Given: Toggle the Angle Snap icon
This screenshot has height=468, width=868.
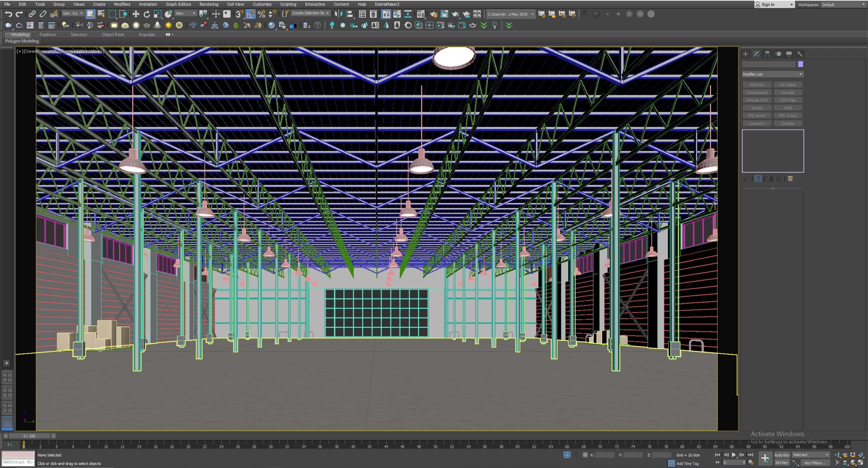Looking at the screenshot, I should tap(250, 14).
